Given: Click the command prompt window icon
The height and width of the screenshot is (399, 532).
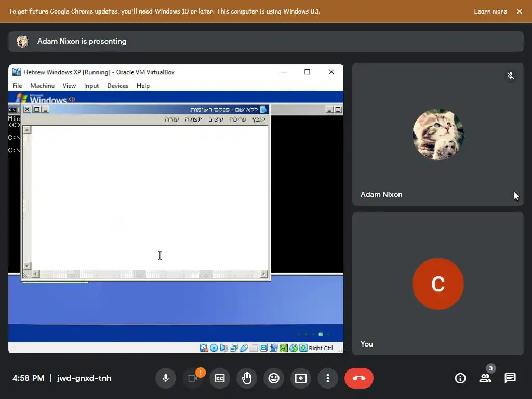Looking at the screenshot, I should coord(12,110).
